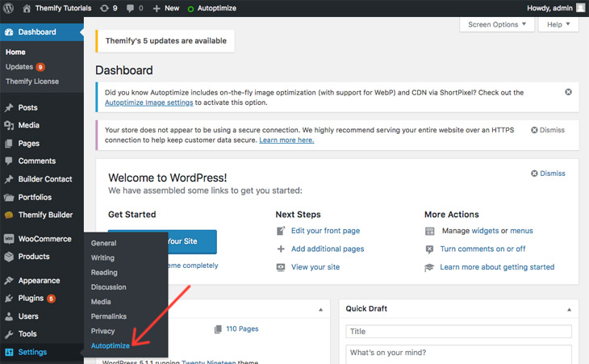Image resolution: width=589 pixels, height=364 pixels.
Task: Click the updates refresh icon showing 9
Action: (x=104, y=8)
